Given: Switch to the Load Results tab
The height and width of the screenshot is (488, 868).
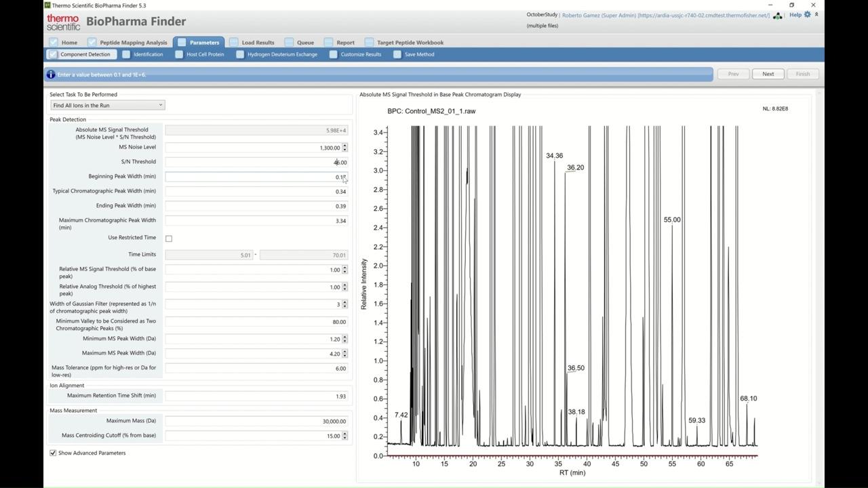Looking at the screenshot, I should point(258,43).
